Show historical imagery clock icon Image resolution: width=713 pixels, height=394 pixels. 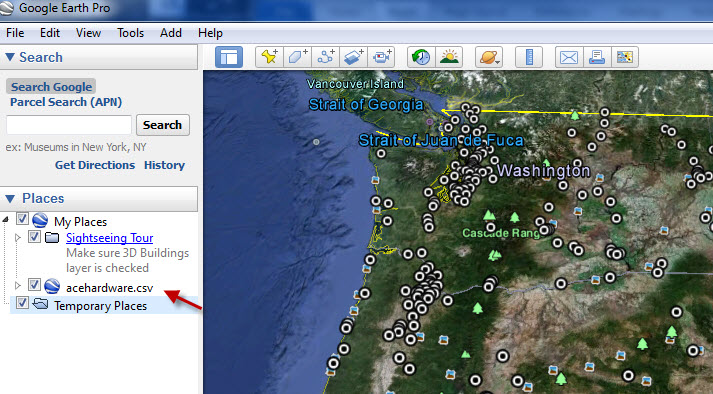click(421, 57)
